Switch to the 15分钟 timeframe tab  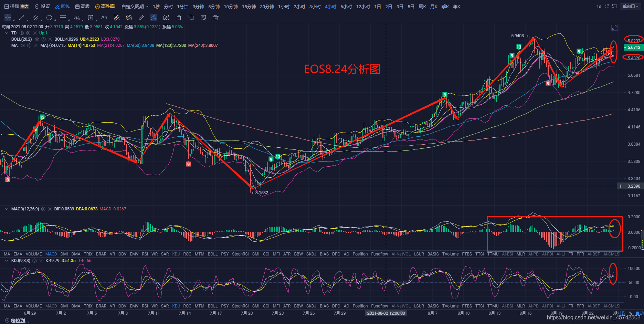[x=249, y=7]
